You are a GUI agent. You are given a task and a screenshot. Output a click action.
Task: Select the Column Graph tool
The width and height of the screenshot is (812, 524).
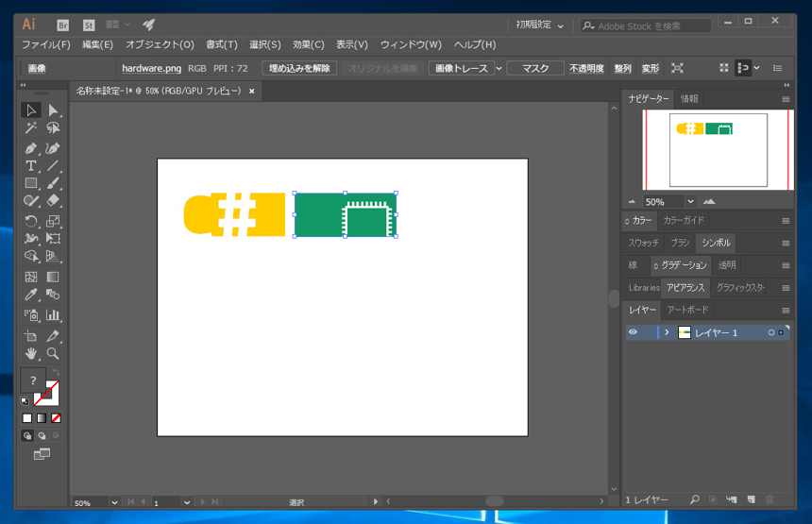click(53, 314)
